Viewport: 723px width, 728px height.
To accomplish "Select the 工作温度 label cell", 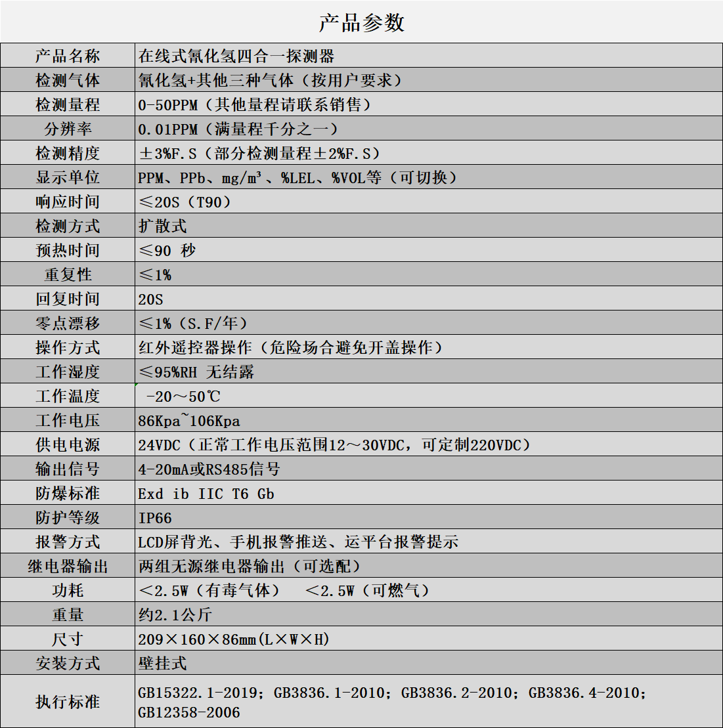I will pos(68,396).
